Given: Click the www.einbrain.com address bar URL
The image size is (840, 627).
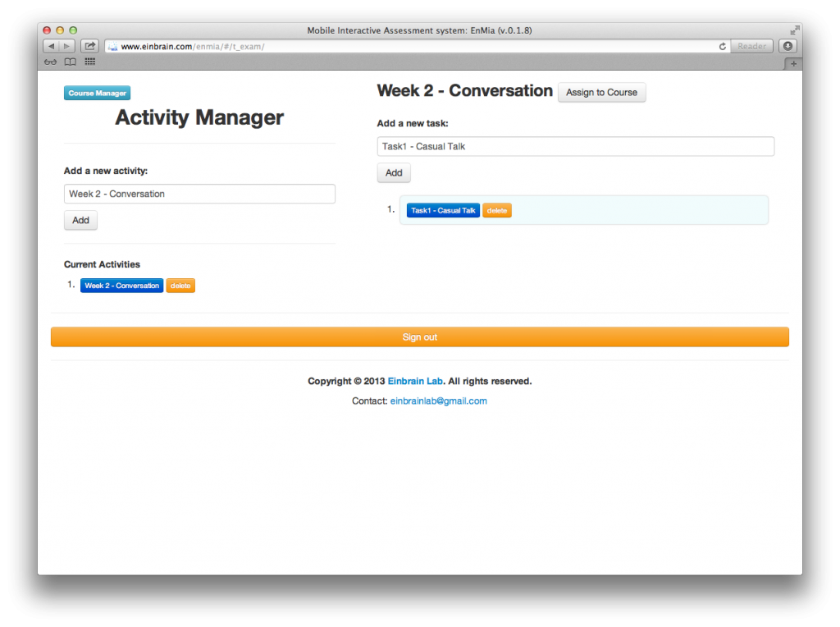Looking at the screenshot, I should pyautogui.click(x=193, y=47).
